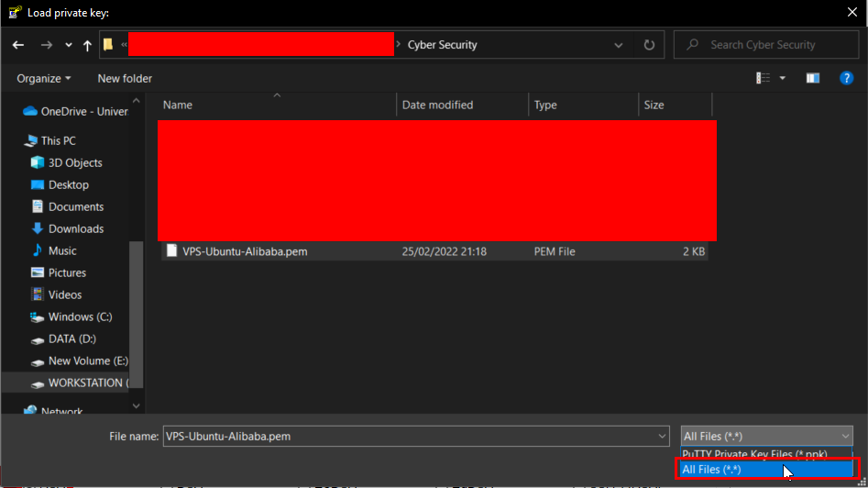This screenshot has width=868, height=488.
Task: Choose PuTTY Private Key Files filter option
Action: point(754,454)
